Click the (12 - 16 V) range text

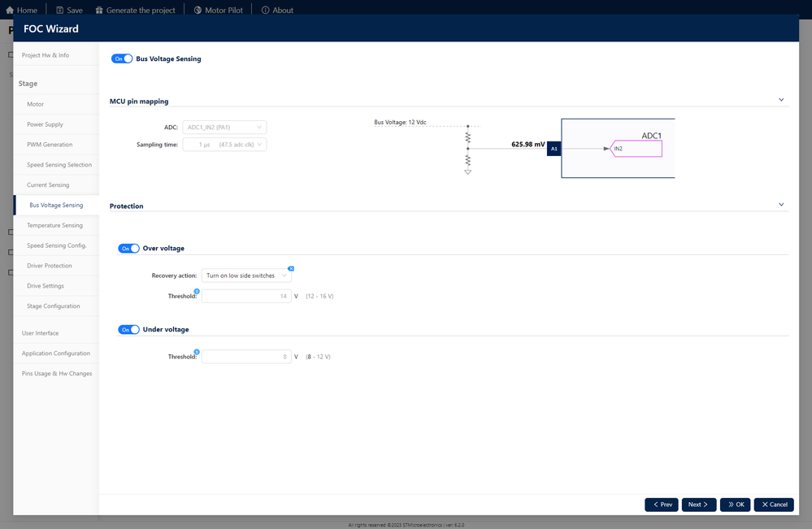319,296
